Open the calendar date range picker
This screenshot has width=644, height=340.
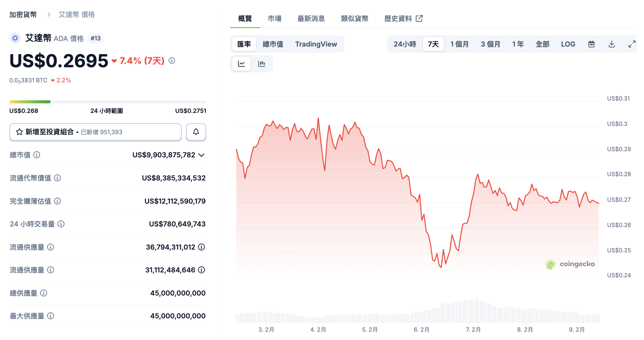(x=591, y=44)
